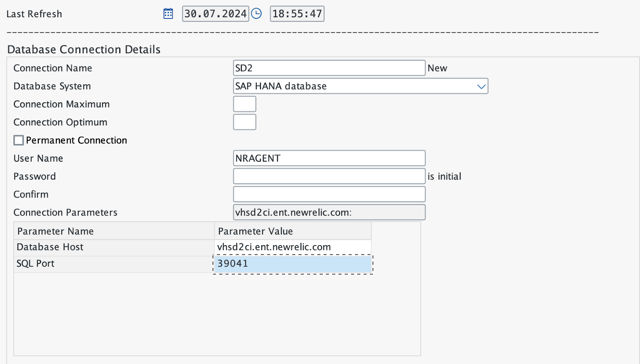Open the SAP HANA database system dropdown
The width and height of the screenshot is (640, 364).
click(x=360, y=86)
